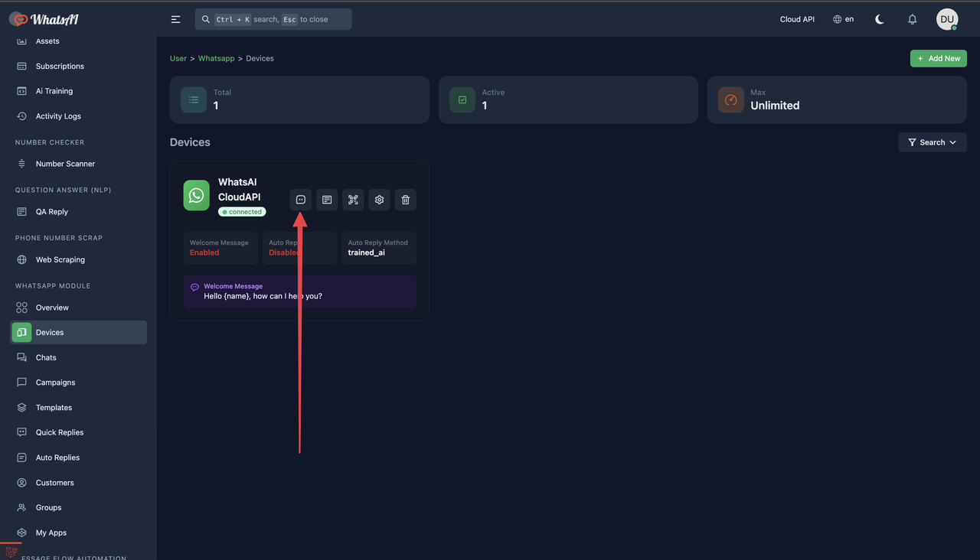Open QA Reply in sidebar

[78, 212]
